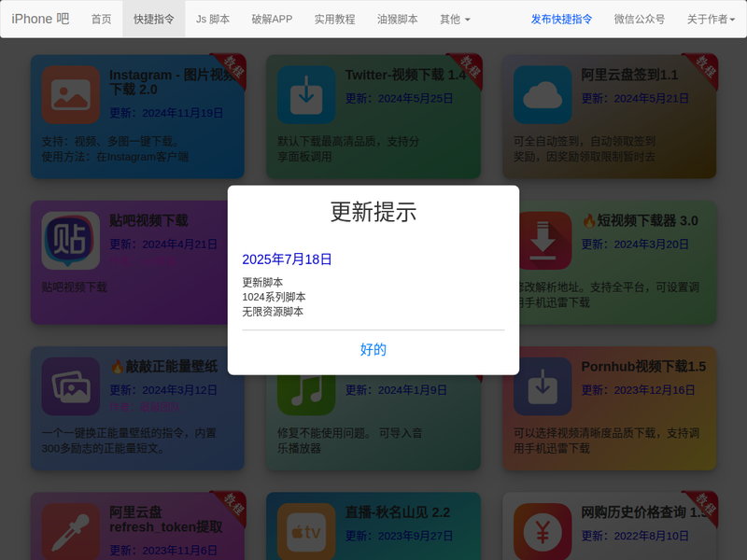Click the 发布快捷指令 link
This screenshot has width=747, height=560.
561,19
